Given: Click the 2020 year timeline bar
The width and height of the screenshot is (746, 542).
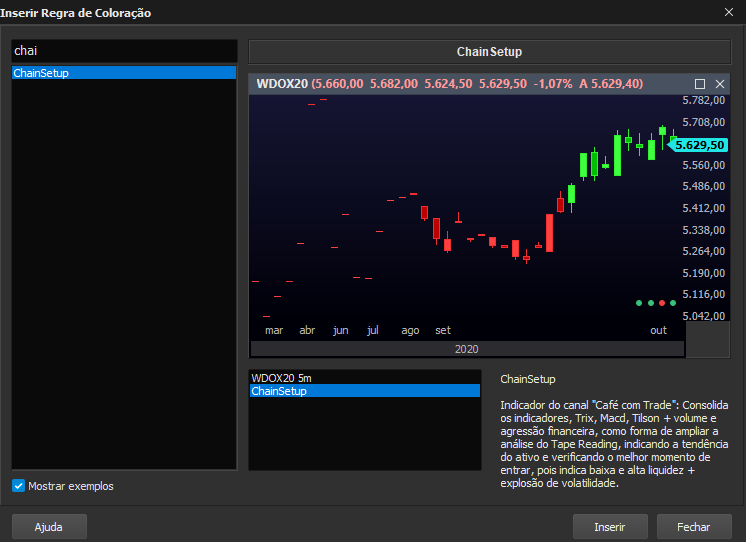Looking at the screenshot, I should click(467, 349).
